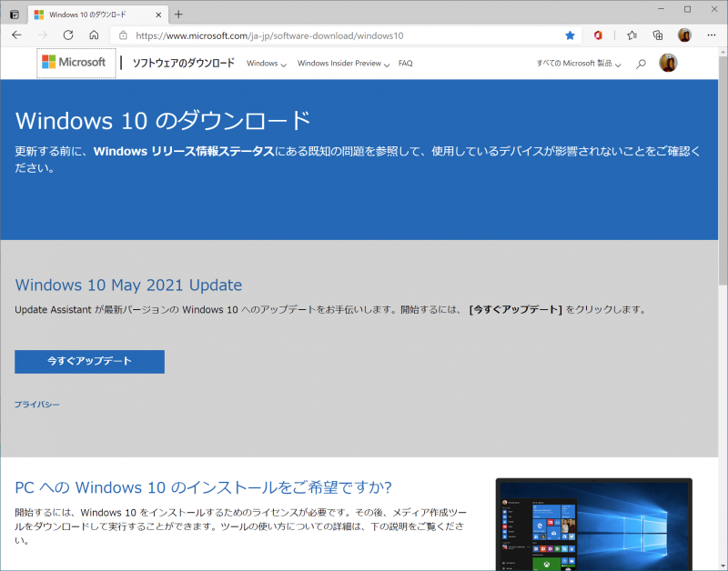This screenshot has height=571, width=728.
Task: Open Edge Collections
Action: 658,35
